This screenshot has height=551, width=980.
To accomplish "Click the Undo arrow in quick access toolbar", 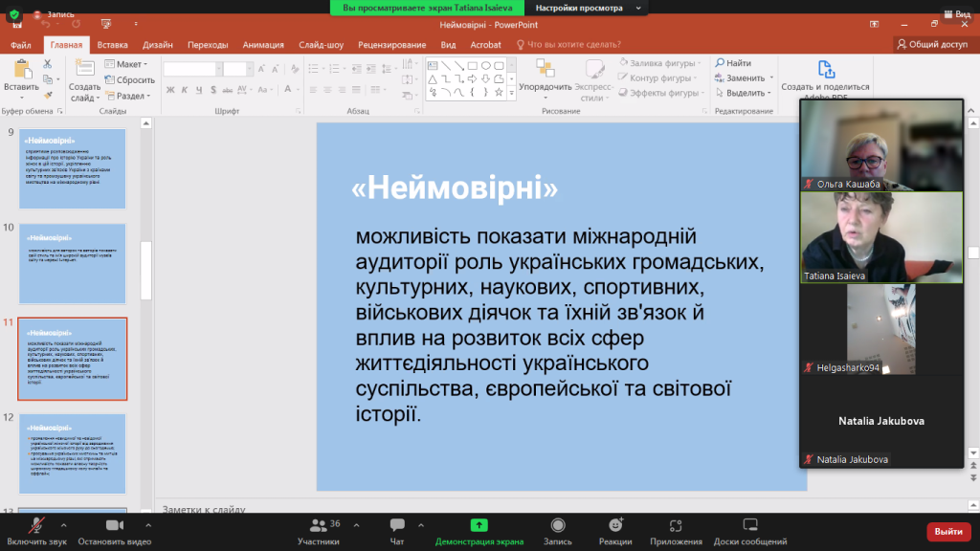I will point(46,24).
